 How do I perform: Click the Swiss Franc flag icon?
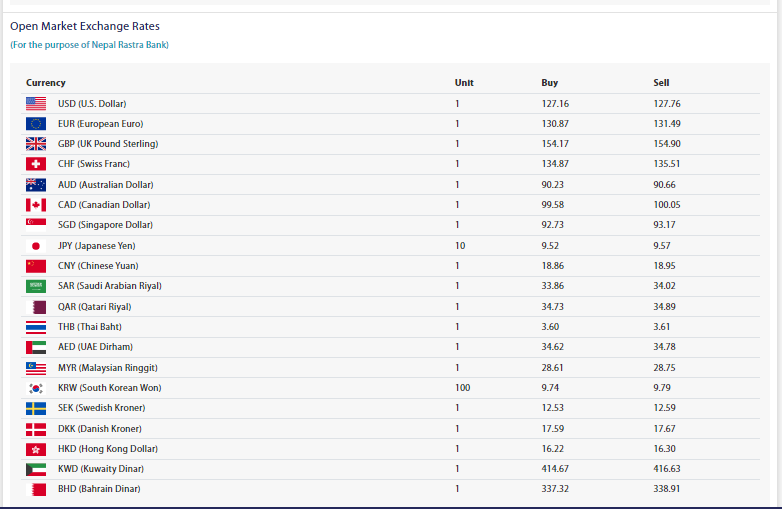pos(36,164)
